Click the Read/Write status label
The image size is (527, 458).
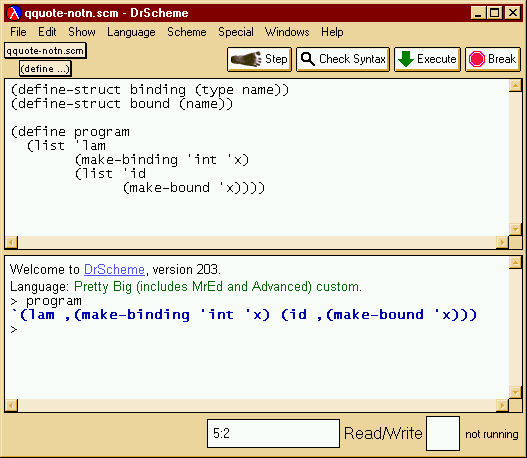coord(383,433)
